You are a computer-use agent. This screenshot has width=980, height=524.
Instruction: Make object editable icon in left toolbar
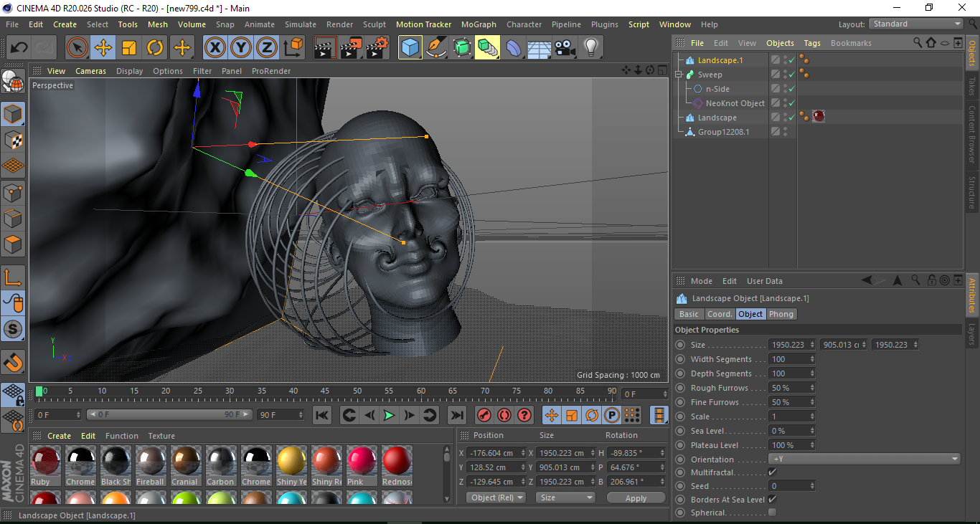pyautogui.click(x=13, y=82)
